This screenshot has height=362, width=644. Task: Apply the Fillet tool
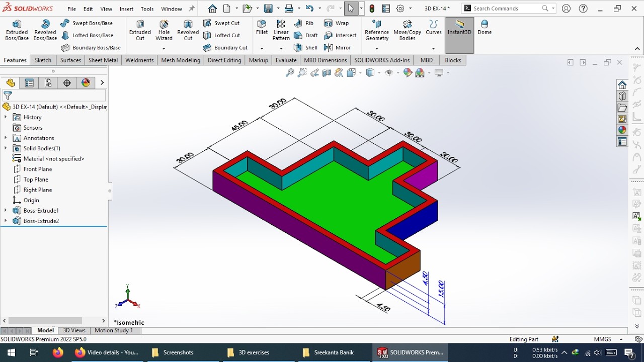pyautogui.click(x=262, y=28)
